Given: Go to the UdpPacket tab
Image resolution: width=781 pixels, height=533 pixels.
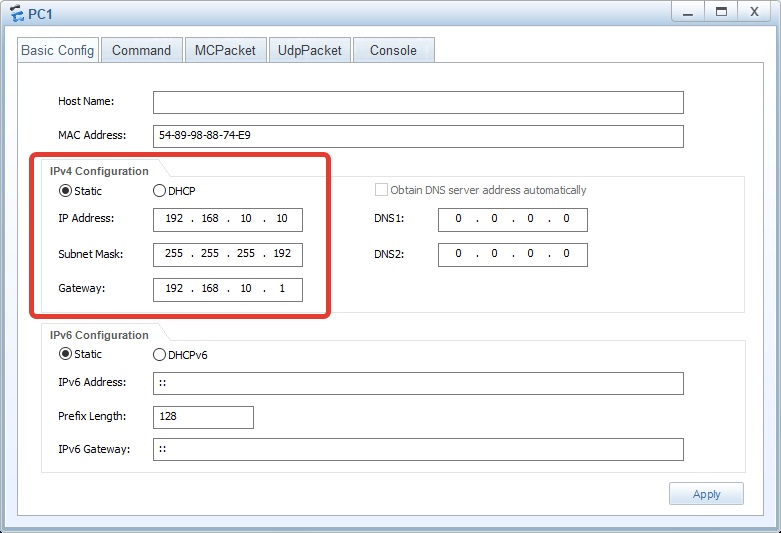Looking at the screenshot, I should [310, 50].
